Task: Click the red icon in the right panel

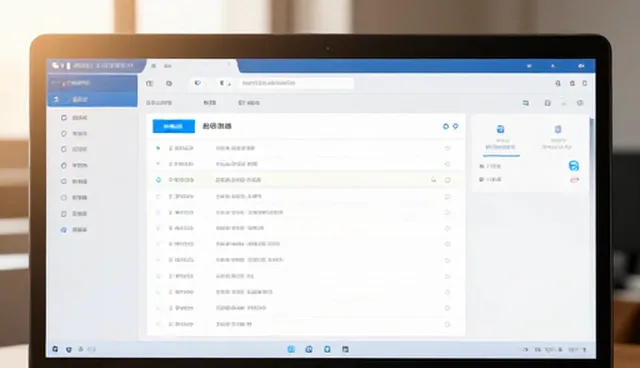Action: [574, 180]
